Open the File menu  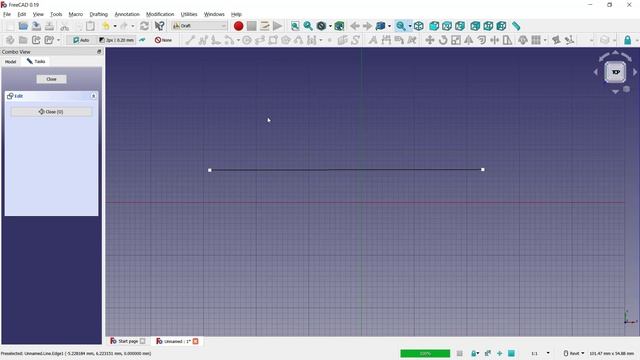[7, 14]
